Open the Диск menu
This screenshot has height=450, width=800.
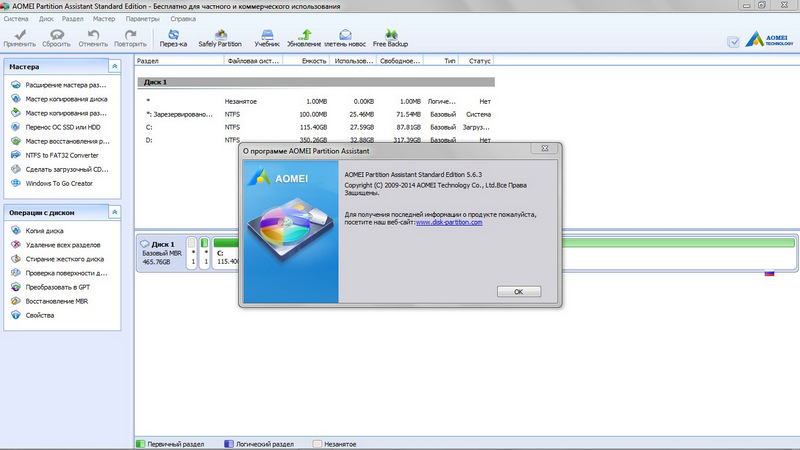[x=46, y=19]
